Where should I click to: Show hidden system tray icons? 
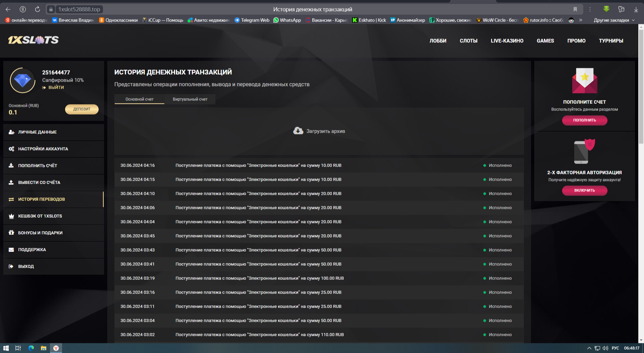coord(589,348)
